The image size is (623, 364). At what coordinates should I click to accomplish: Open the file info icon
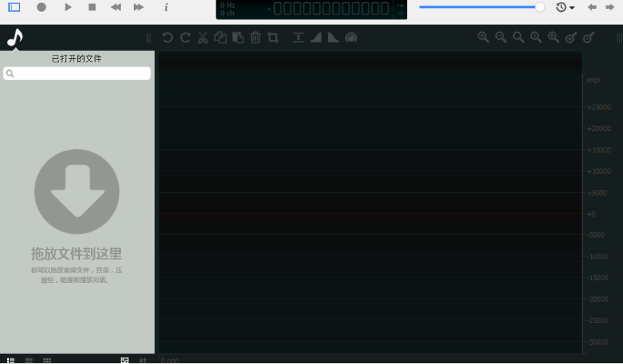coord(166,7)
